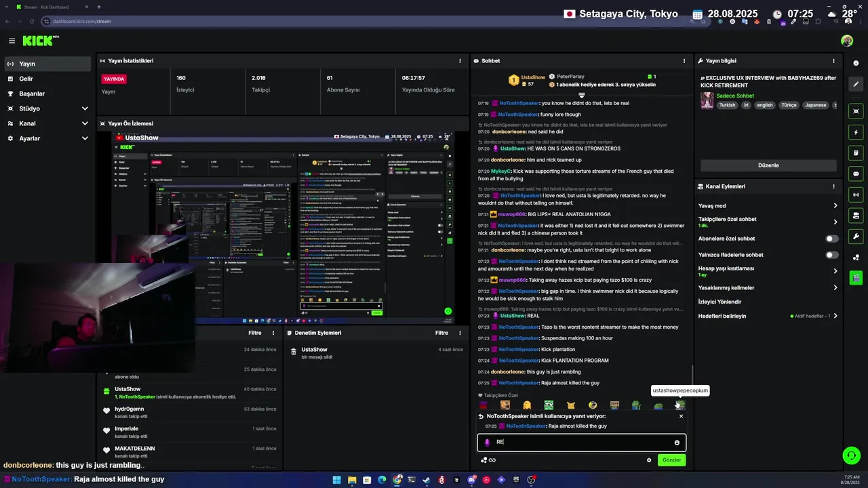Click the chat panel scrollbar
868x488 pixels.
pyautogui.click(x=692, y=373)
